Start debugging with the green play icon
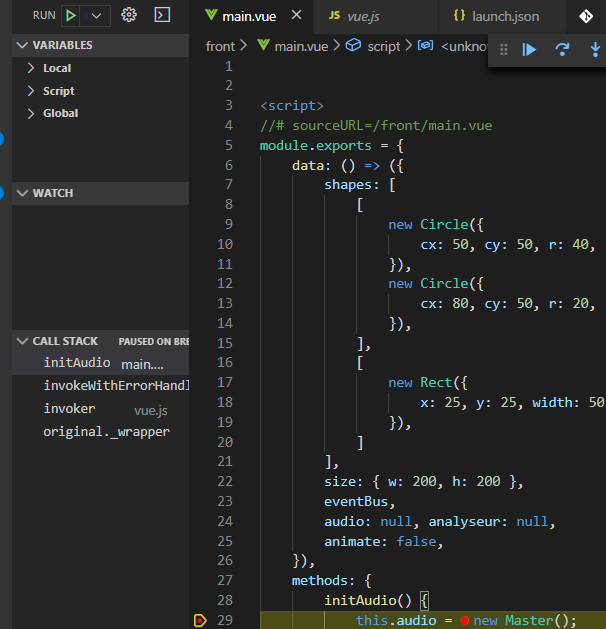Image resolution: width=606 pixels, height=629 pixels. (71, 15)
